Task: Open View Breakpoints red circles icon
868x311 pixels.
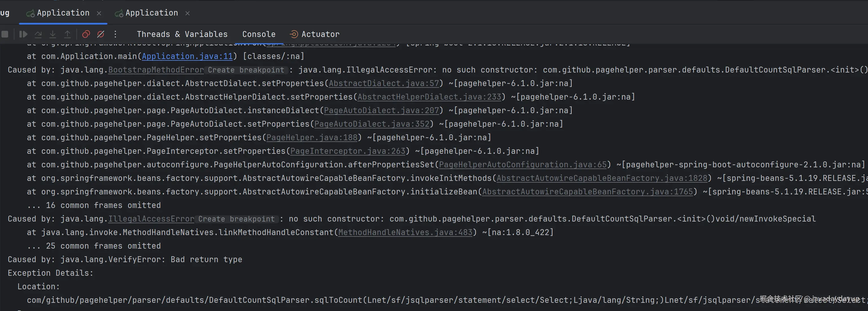Action: pyautogui.click(x=86, y=34)
